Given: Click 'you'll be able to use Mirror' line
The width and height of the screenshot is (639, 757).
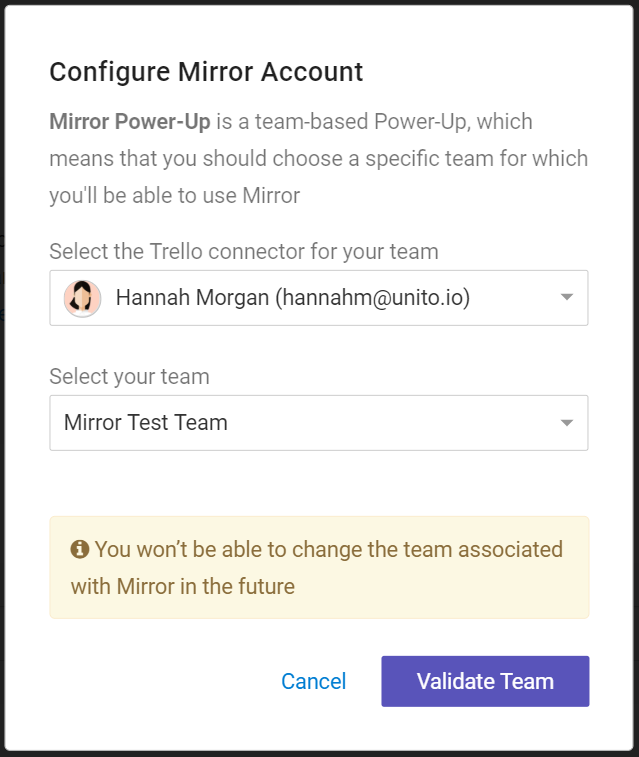Looking at the screenshot, I should pyautogui.click(x=175, y=196).
